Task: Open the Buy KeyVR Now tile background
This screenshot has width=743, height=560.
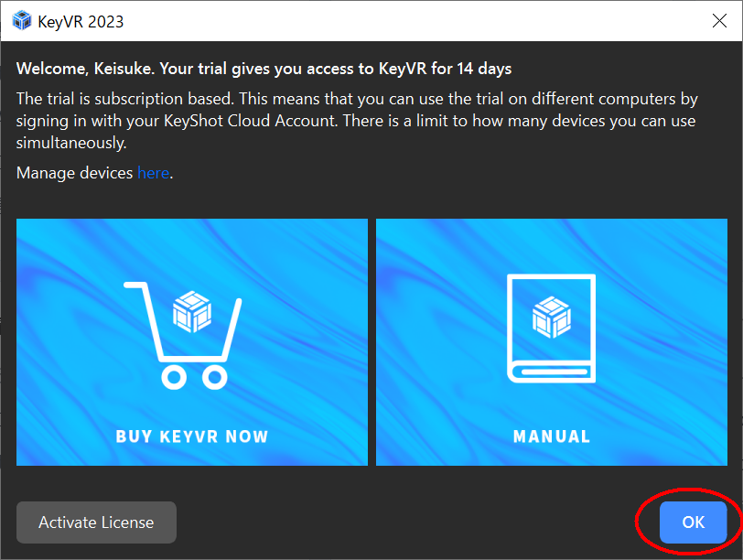Action: (x=192, y=342)
